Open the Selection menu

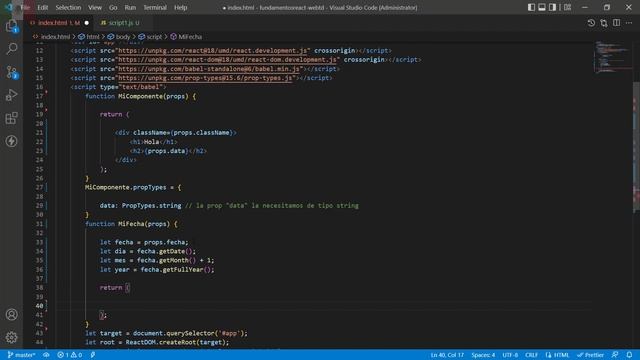[x=68, y=7]
